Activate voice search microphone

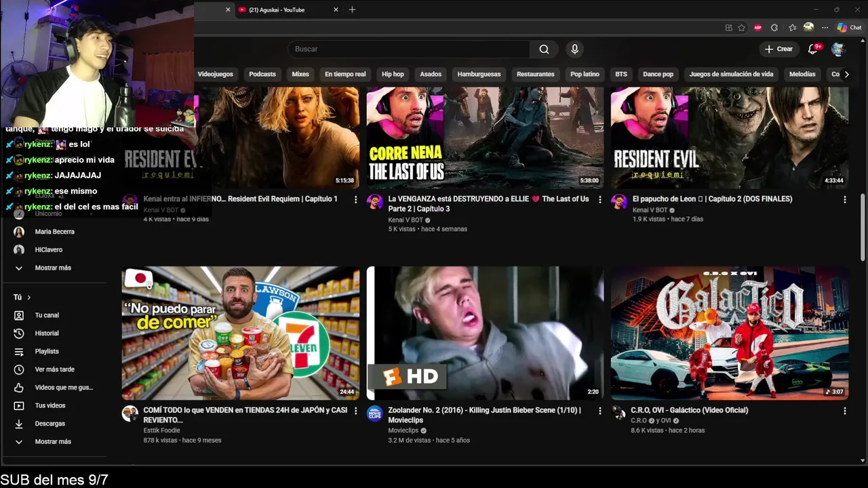tap(574, 49)
